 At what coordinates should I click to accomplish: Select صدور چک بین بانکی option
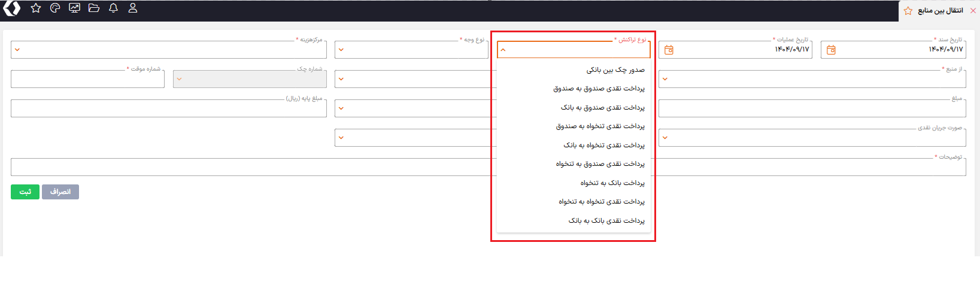click(x=615, y=70)
